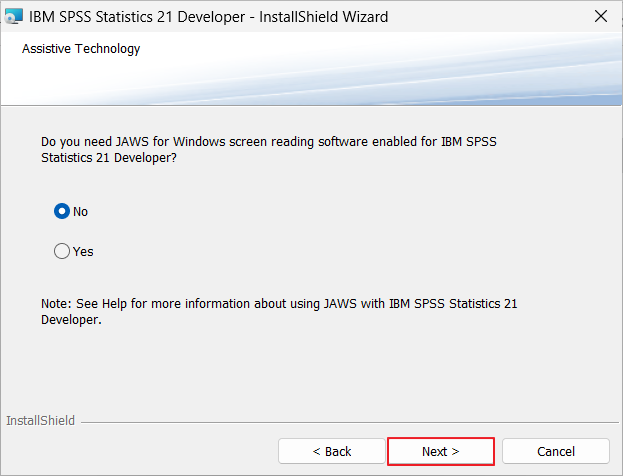Click the Note about Help text
This screenshot has width=623, height=476.
[278, 302]
